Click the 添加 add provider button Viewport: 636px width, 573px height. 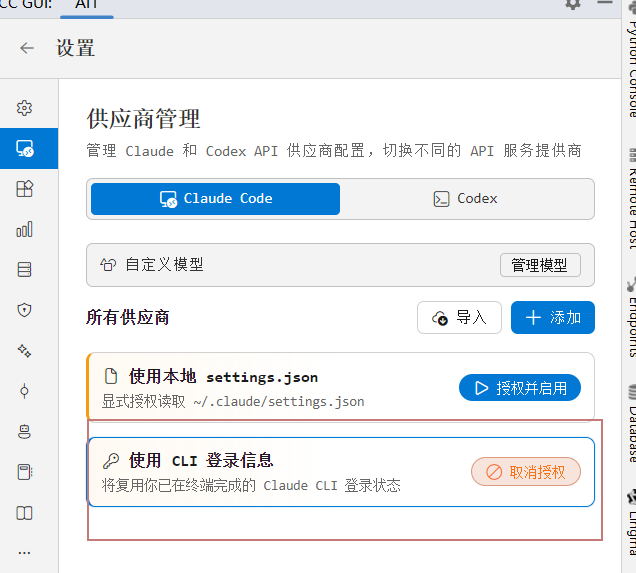point(553,318)
